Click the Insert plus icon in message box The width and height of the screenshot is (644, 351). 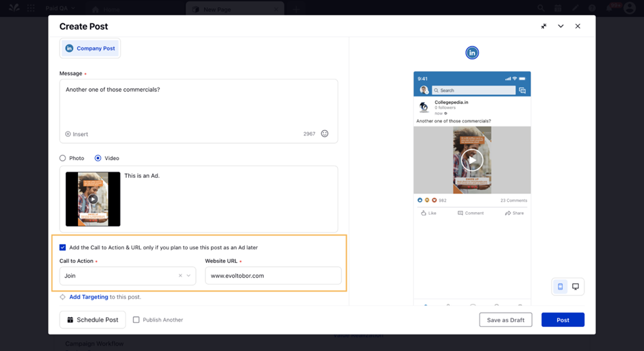click(68, 134)
